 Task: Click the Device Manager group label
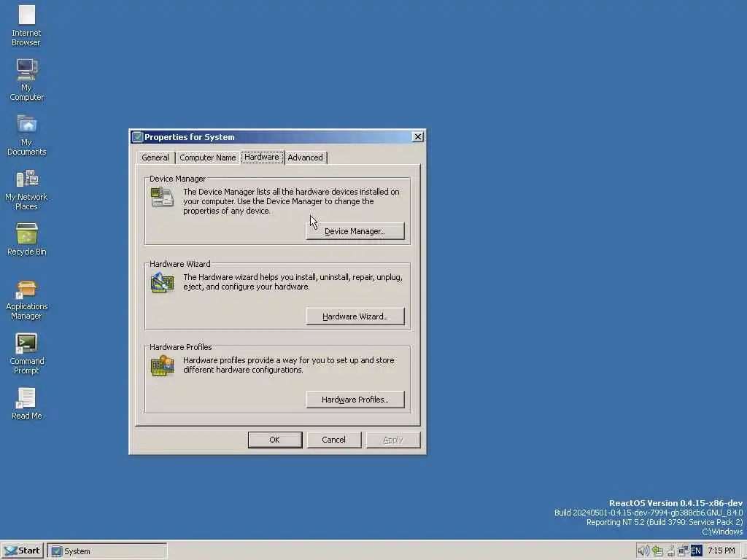click(x=177, y=179)
